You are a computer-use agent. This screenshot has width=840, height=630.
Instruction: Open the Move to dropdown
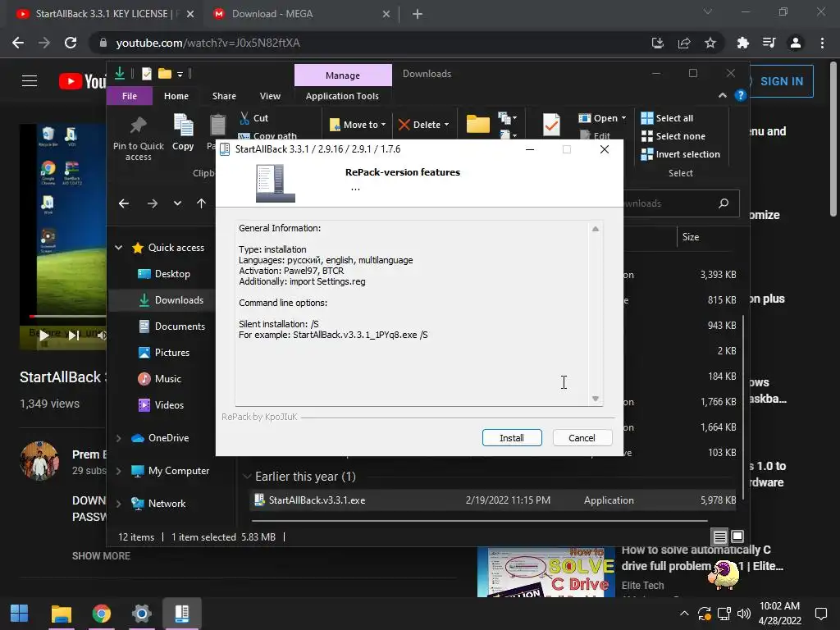pos(358,125)
